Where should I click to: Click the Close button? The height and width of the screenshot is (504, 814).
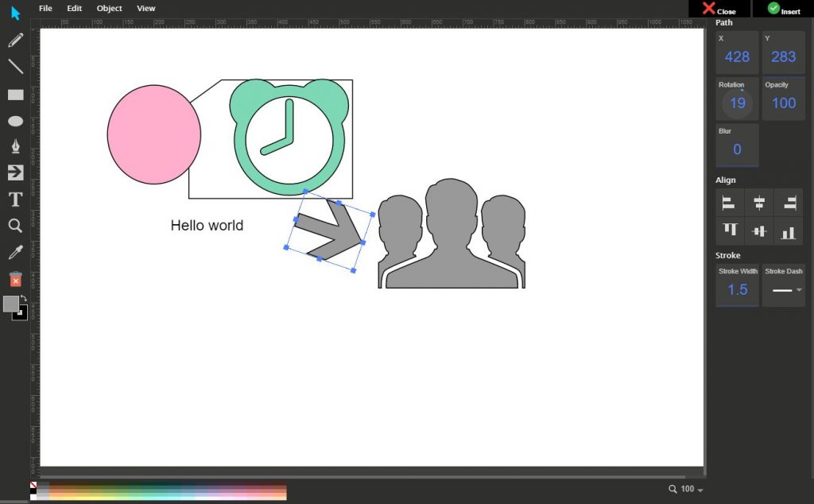719,9
